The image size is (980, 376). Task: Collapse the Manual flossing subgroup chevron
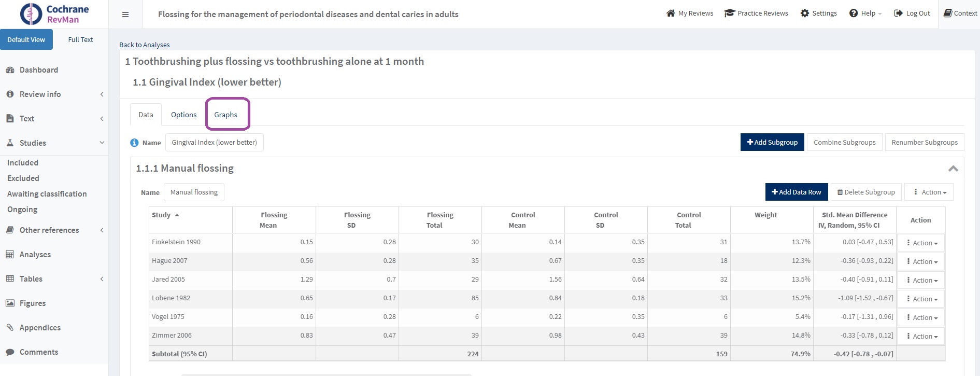(x=953, y=169)
